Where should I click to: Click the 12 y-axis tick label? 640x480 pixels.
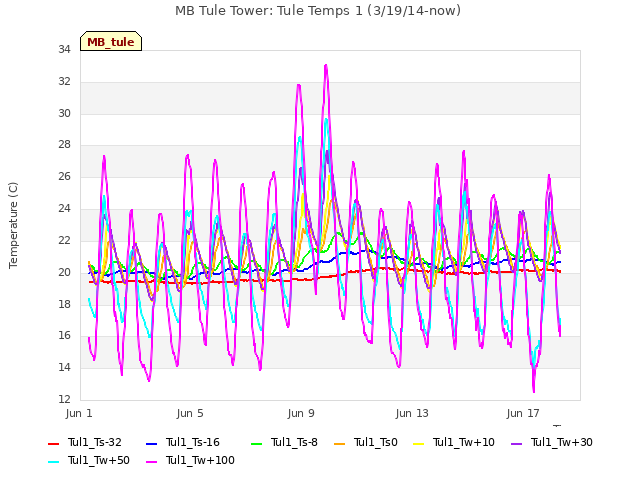[x=64, y=399]
